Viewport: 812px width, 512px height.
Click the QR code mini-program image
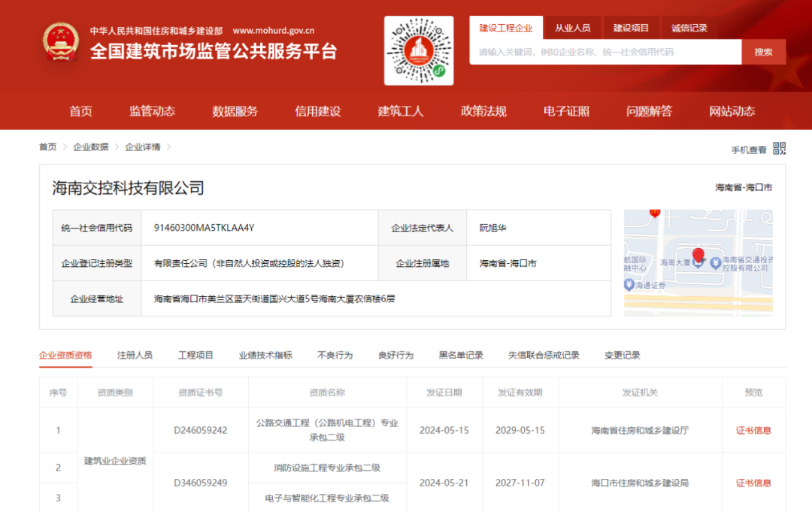[419, 50]
